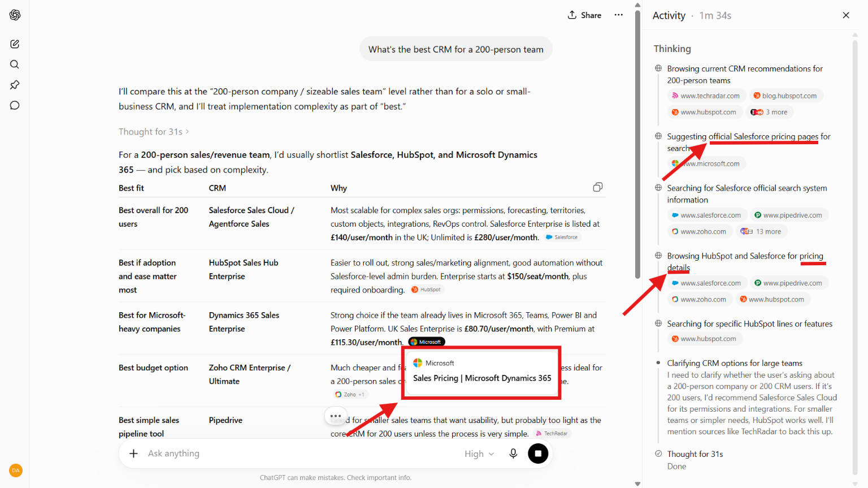Open www.hubspot.com chip under 'Browsing current CRM recommendations'
868x488 pixels.
pyautogui.click(x=704, y=113)
